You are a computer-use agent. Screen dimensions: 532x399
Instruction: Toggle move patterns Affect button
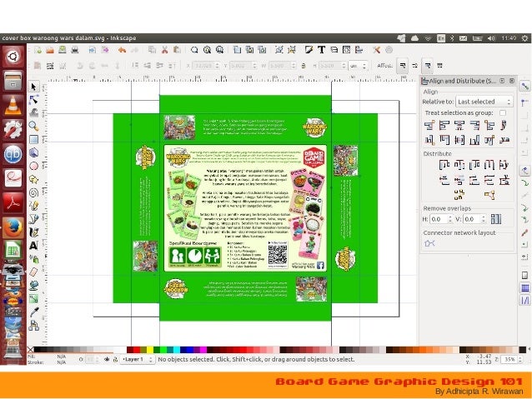440,66
